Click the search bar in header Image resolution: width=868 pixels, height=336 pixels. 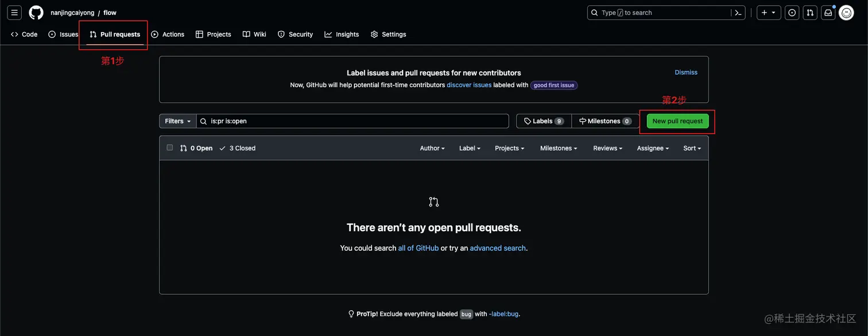pyautogui.click(x=659, y=13)
